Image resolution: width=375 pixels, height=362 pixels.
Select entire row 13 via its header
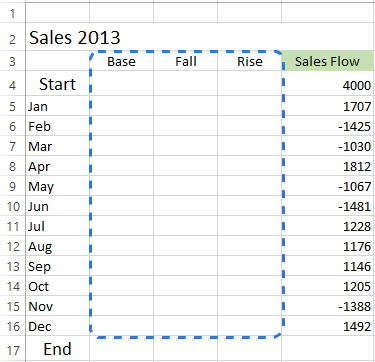[x=12, y=266]
